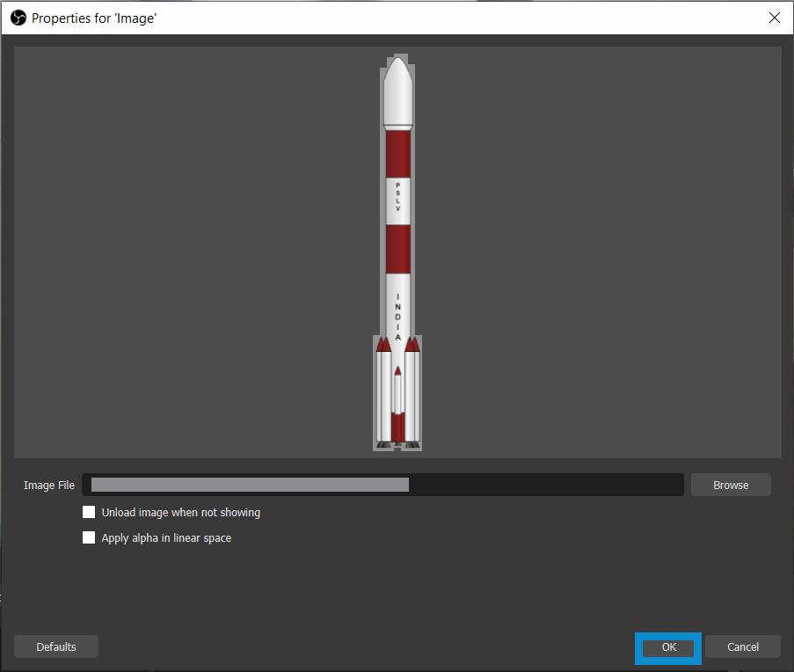Click the OK button
Screen dimensions: 794x672
(668, 647)
